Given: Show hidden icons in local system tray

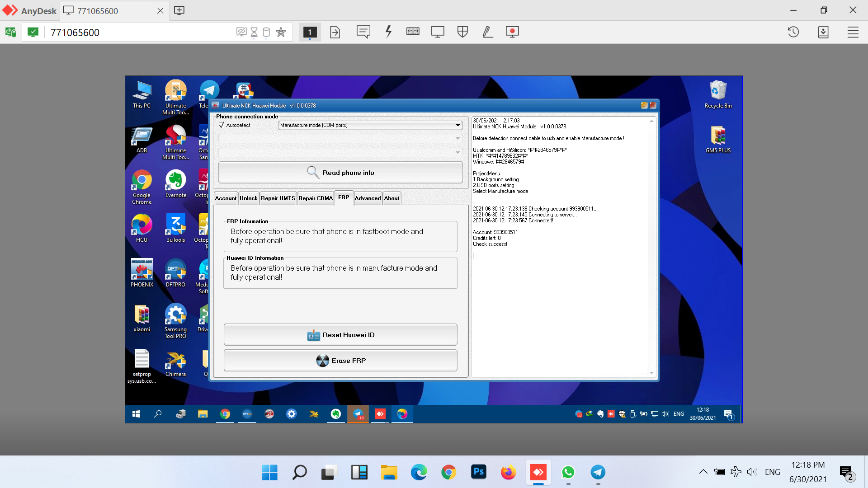Looking at the screenshot, I should coord(703,472).
